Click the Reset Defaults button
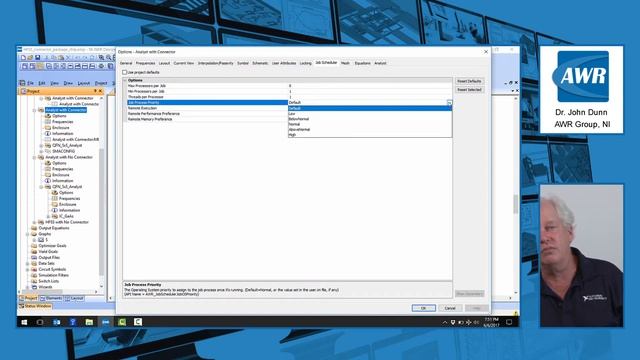The height and width of the screenshot is (360, 640). 469,81
